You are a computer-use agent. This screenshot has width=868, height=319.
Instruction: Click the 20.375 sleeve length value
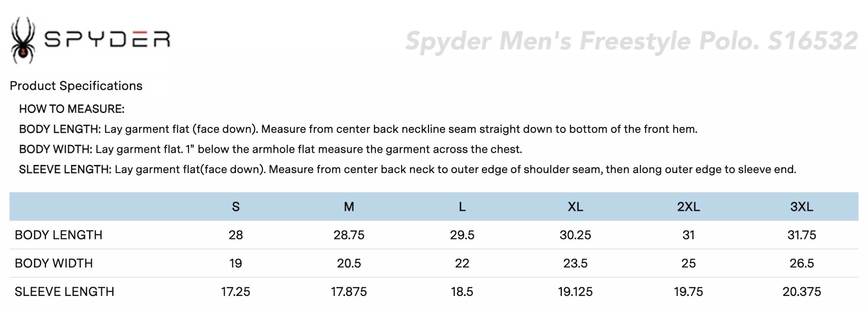click(x=802, y=292)
